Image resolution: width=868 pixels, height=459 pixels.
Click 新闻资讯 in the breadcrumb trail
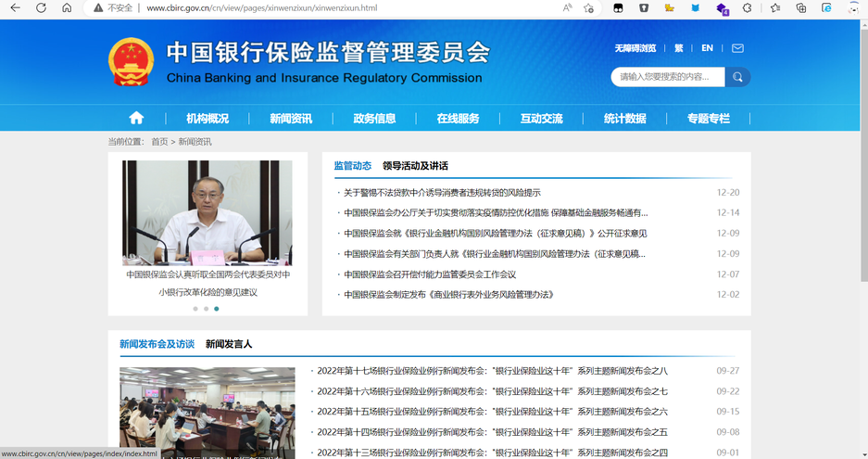point(195,142)
